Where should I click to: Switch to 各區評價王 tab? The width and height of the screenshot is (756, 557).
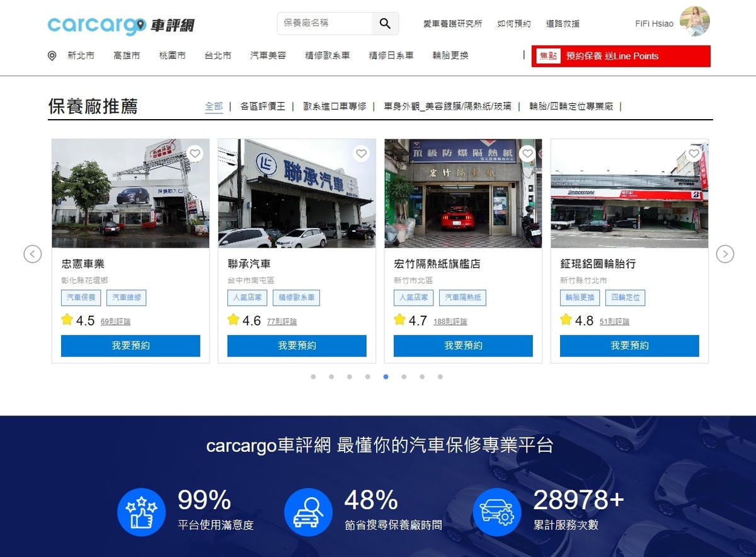point(263,106)
